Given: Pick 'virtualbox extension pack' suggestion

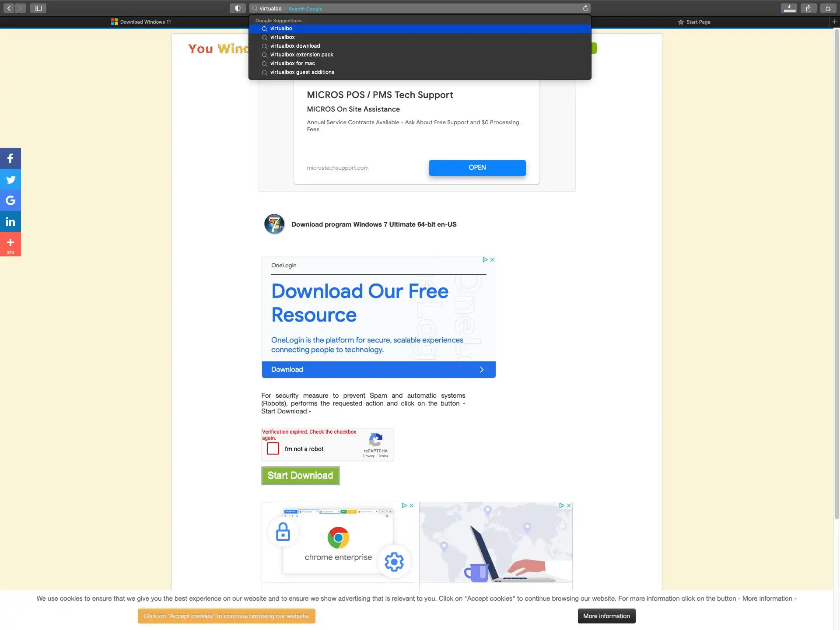Looking at the screenshot, I should coord(301,55).
